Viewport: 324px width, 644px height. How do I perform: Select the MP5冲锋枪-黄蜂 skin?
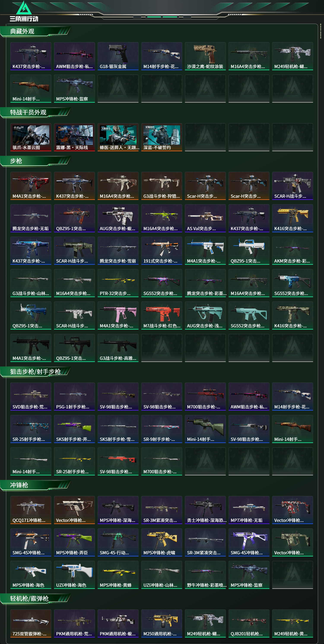pyautogui.click(x=118, y=575)
